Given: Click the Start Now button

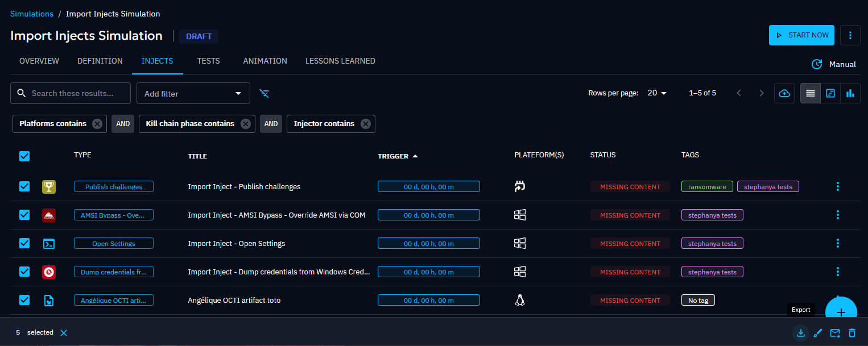Looking at the screenshot, I should 801,35.
